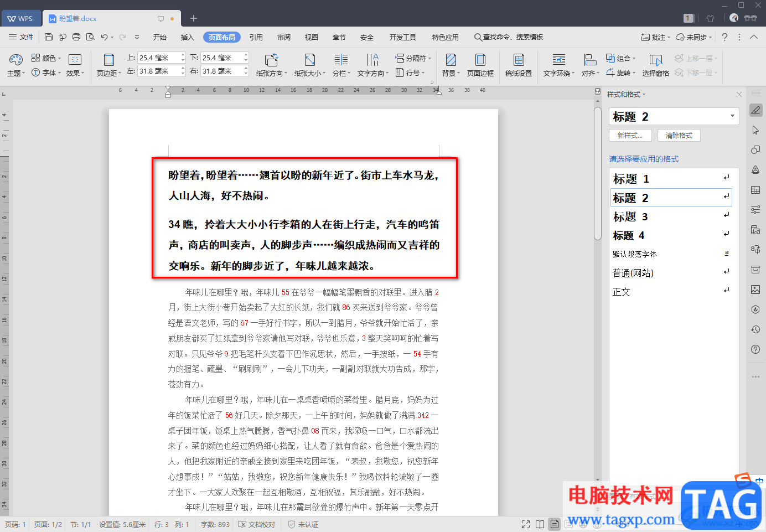
Task: Expand the 行号 (Line numbers) dropdown
Action: coord(411,73)
